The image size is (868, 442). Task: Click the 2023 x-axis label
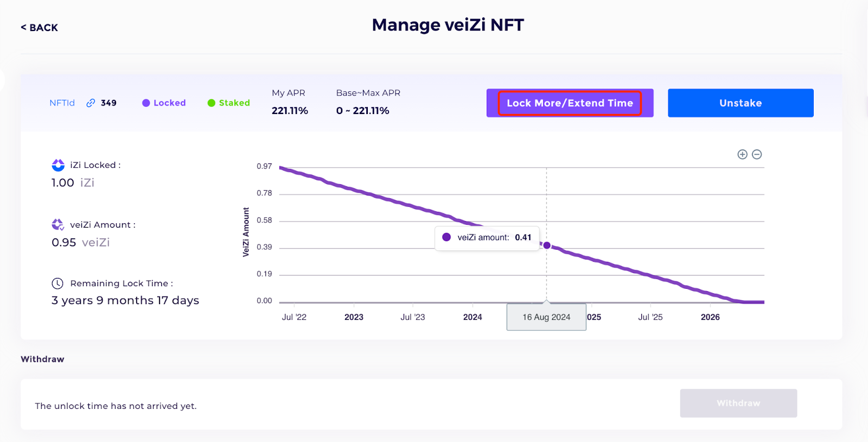354,317
